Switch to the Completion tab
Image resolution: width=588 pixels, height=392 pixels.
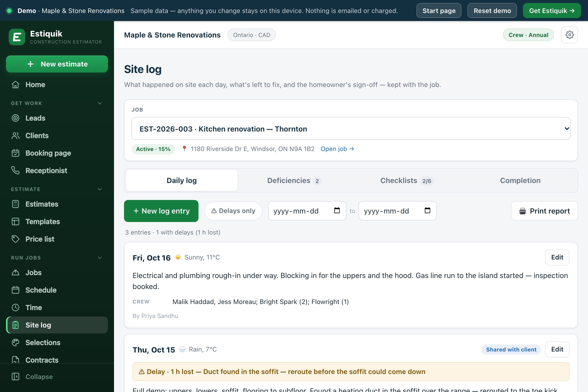point(520,180)
